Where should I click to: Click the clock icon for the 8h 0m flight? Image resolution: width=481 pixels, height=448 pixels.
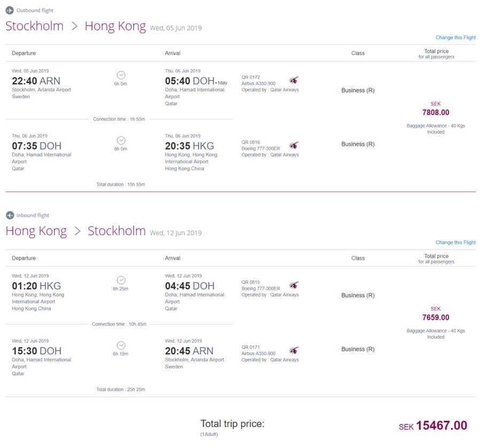121,140
